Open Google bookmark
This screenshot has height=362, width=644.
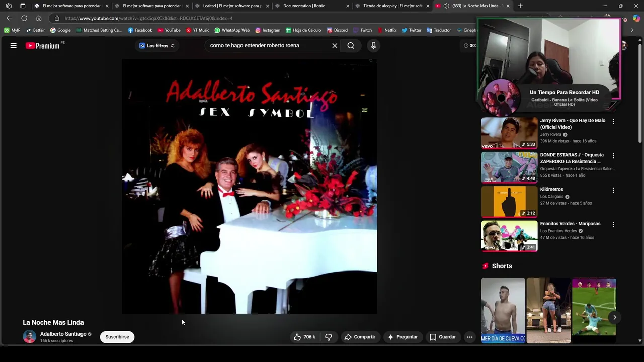tap(60, 30)
